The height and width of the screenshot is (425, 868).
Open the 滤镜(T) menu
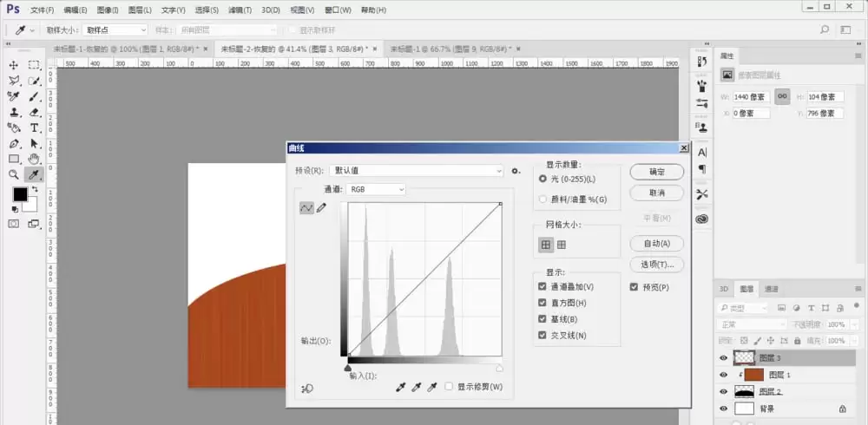[x=240, y=10]
